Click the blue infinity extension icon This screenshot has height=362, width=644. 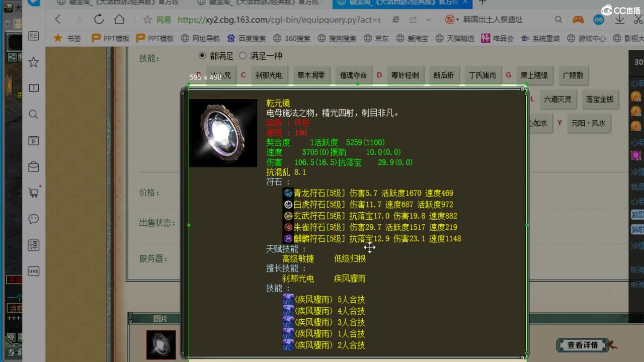[x=598, y=20]
